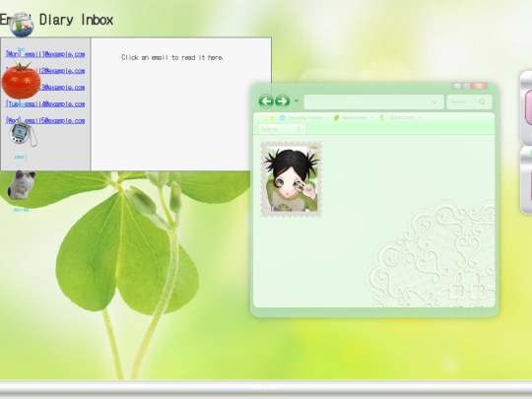Go back with the green left arrow
The width and height of the screenshot is (532, 399).
[266, 101]
